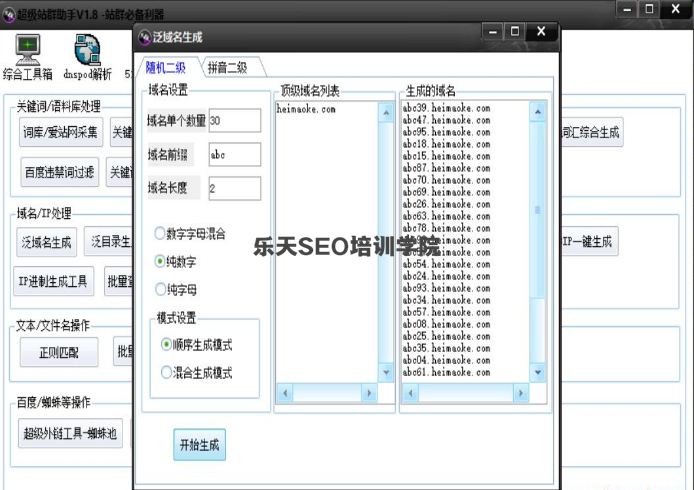Switch to the 拼音二级 tab
The height and width of the screenshot is (490, 694).
227,68
